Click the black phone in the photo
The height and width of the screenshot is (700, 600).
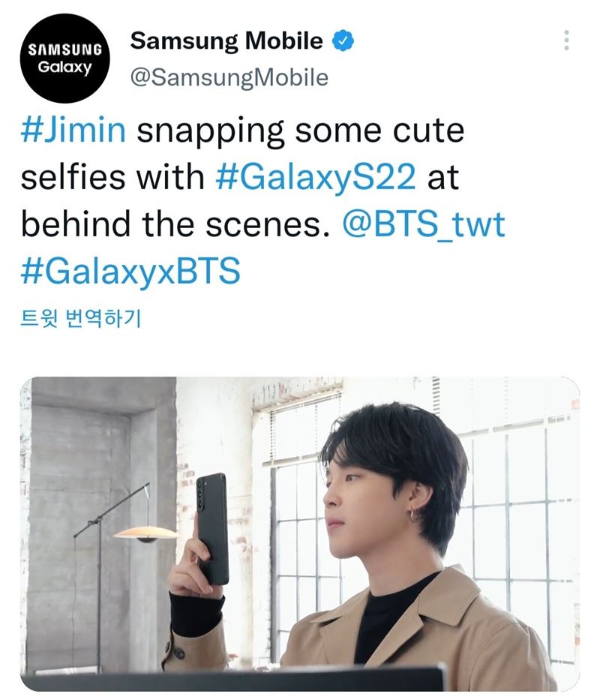(212, 529)
